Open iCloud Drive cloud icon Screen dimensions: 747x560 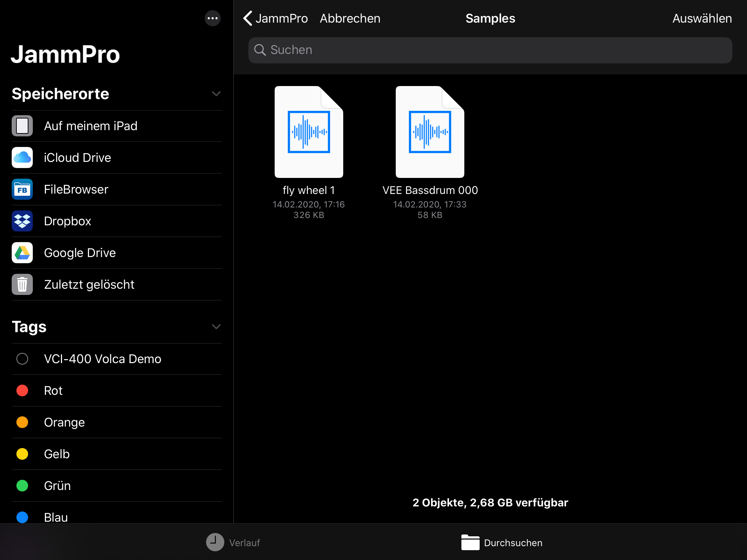click(22, 157)
